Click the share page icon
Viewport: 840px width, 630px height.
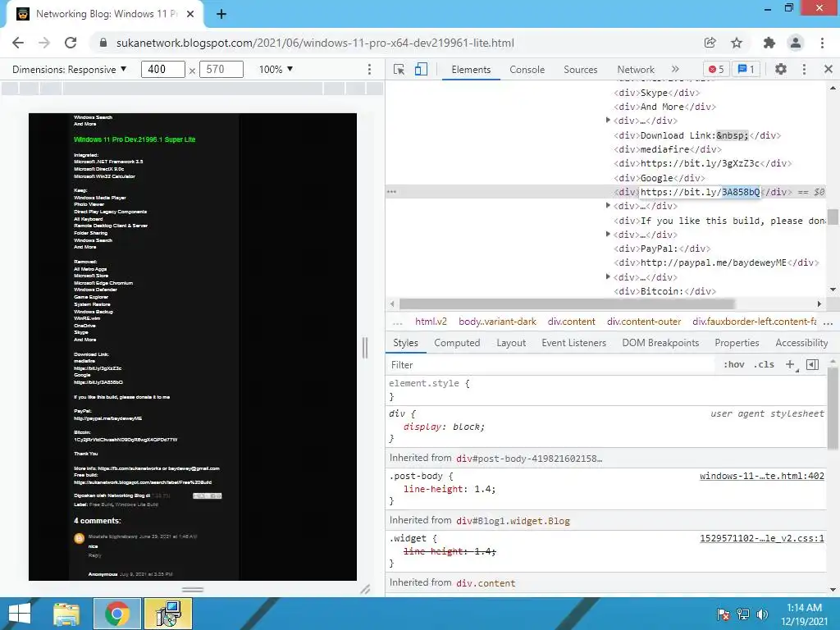coord(710,43)
